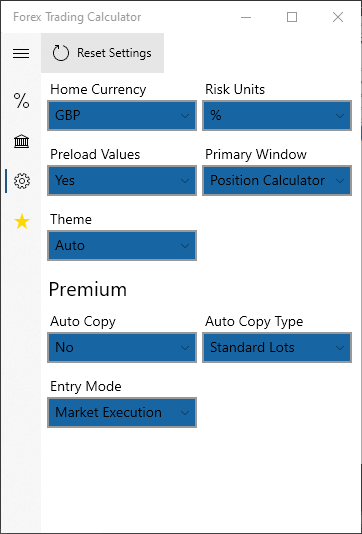The height and width of the screenshot is (534, 362).
Task: Expand the Entry Mode Market Execution dropdown
Action: pyautogui.click(x=122, y=412)
